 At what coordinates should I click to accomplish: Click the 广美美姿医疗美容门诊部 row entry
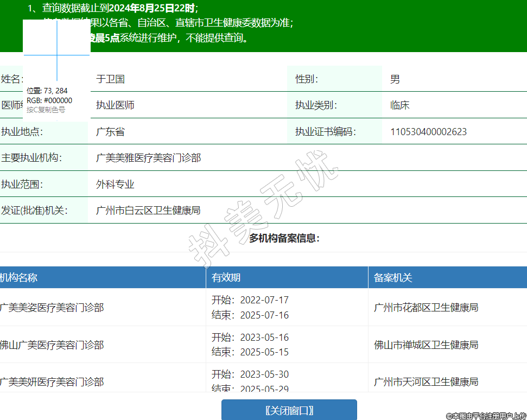(52, 308)
